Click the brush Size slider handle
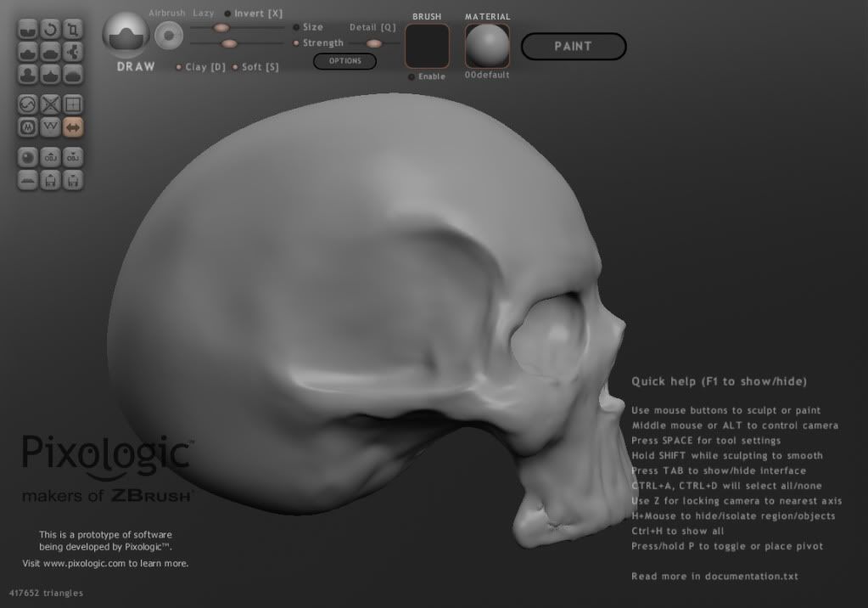 coord(221,27)
